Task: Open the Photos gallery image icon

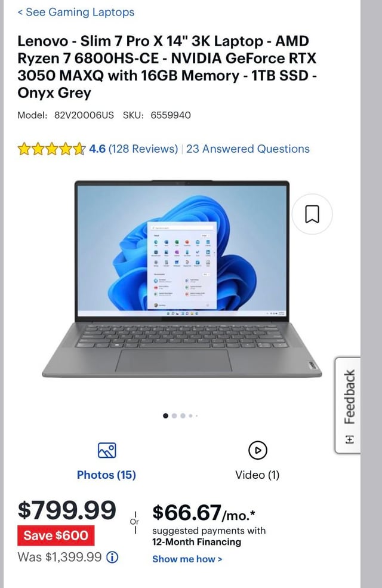Action: coord(107,450)
